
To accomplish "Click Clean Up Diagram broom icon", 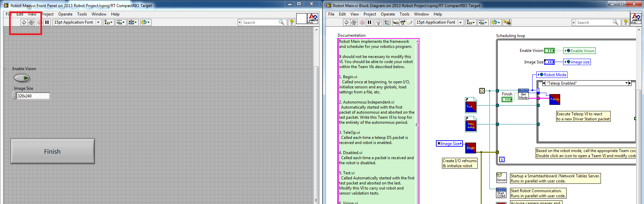I will [x=507, y=22].
